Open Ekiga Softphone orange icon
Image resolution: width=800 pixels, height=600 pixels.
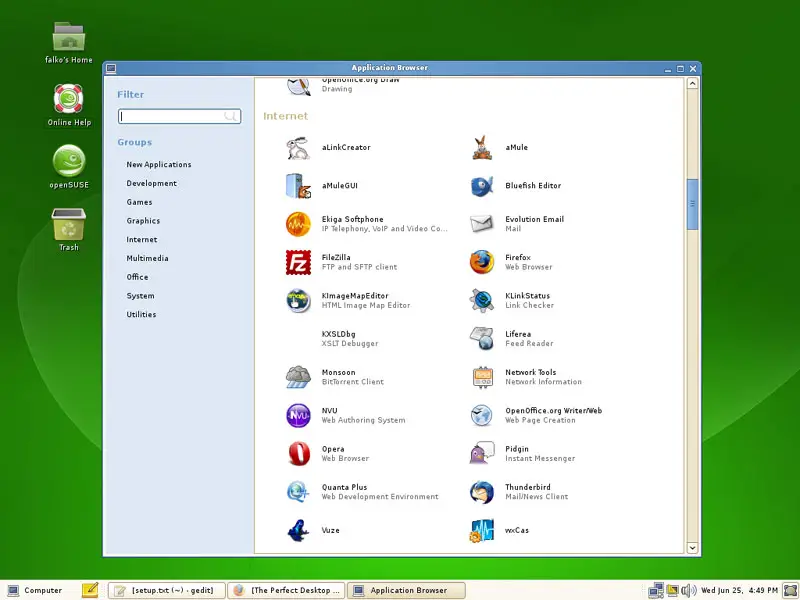pyautogui.click(x=298, y=224)
